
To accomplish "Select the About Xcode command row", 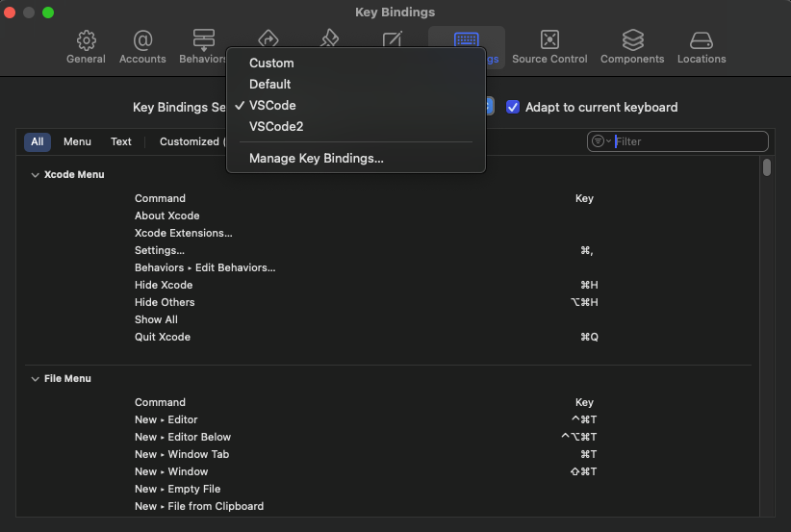I will [388, 215].
